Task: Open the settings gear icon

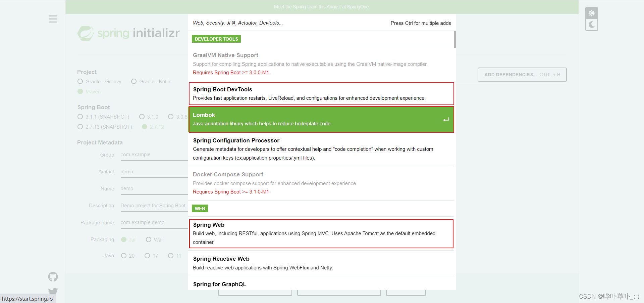Action: tap(591, 13)
